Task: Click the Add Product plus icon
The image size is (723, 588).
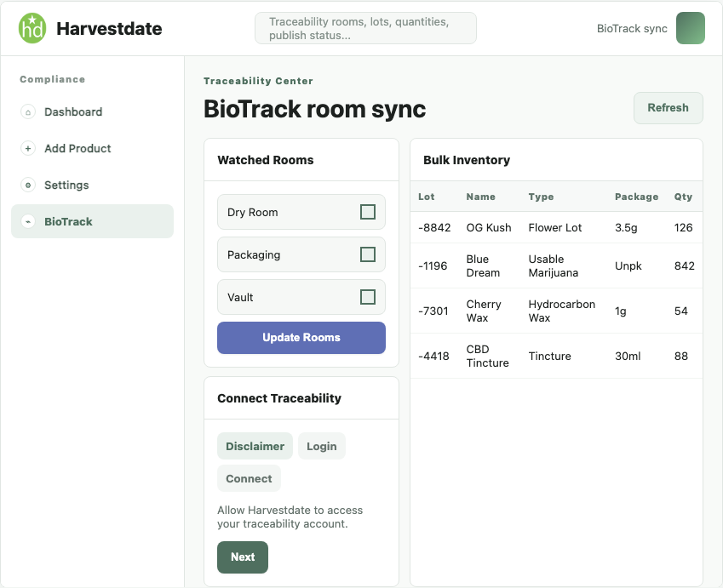Action: click(28, 148)
